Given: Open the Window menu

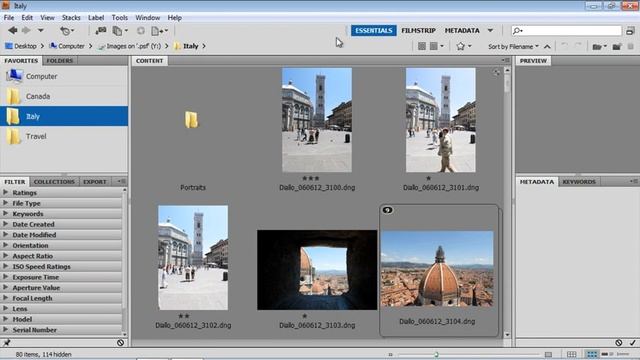Looking at the screenshot, I should click(x=147, y=18).
